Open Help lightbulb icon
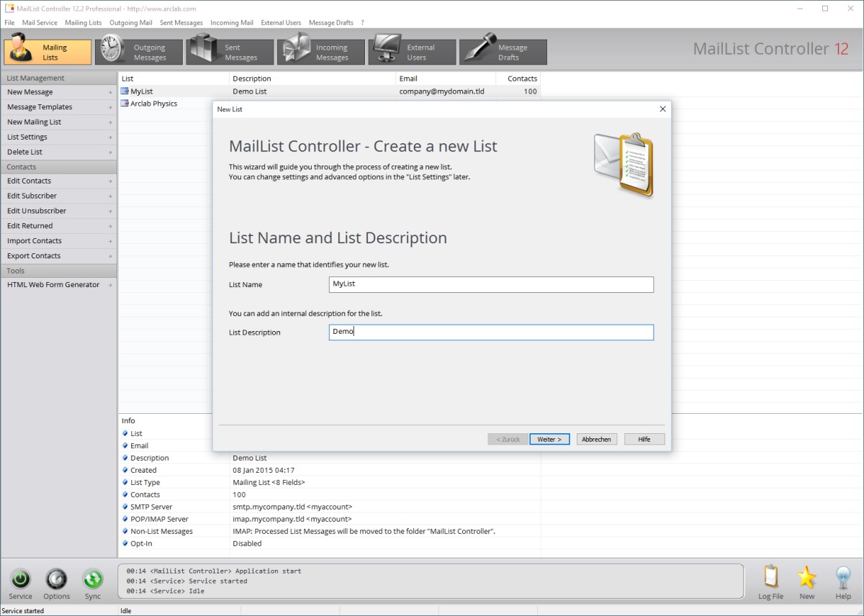The image size is (864, 616). pyautogui.click(x=843, y=579)
